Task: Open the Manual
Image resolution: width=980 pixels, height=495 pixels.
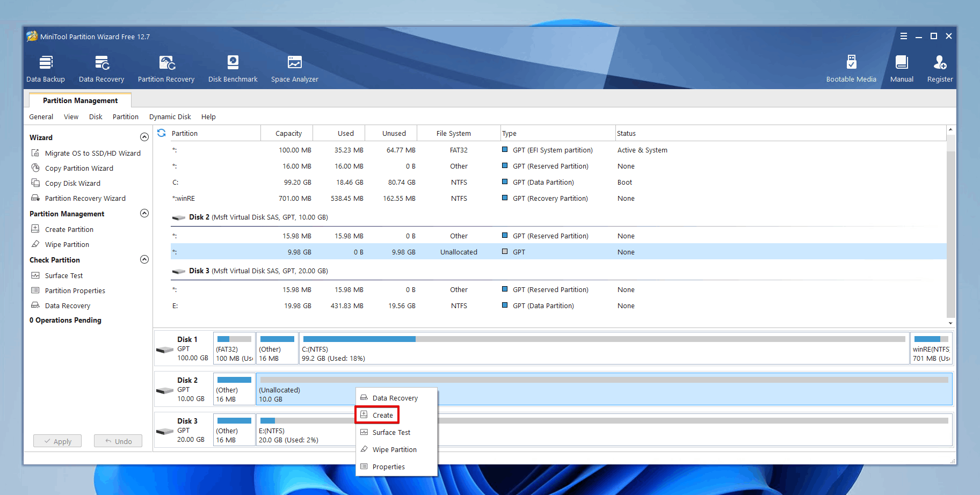Action: coord(902,69)
